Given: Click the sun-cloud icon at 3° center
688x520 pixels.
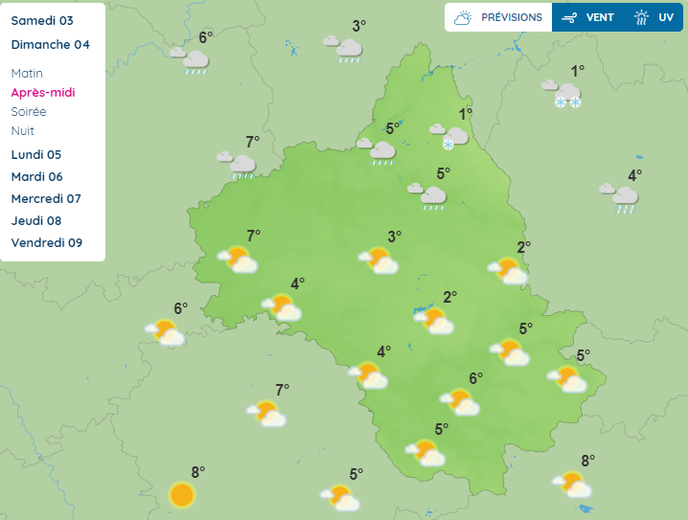Looking at the screenshot, I should point(378,260).
